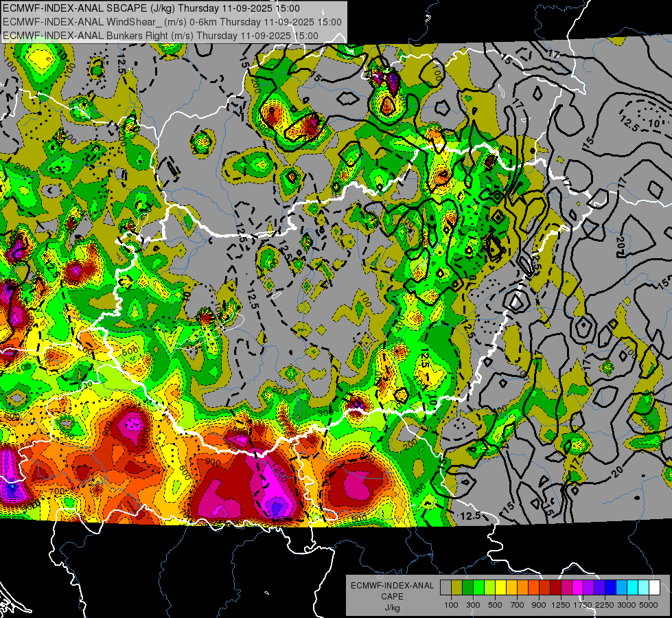This screenshot has height=618, width=672.
Task: Select the pure yellow legend swatch after 500
Action: point(500,588)
